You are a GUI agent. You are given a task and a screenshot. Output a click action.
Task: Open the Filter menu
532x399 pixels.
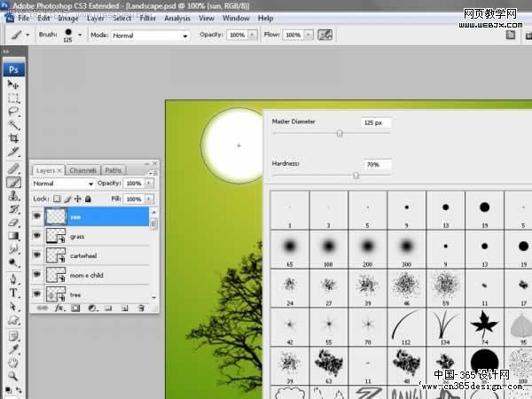coord(148,18)
